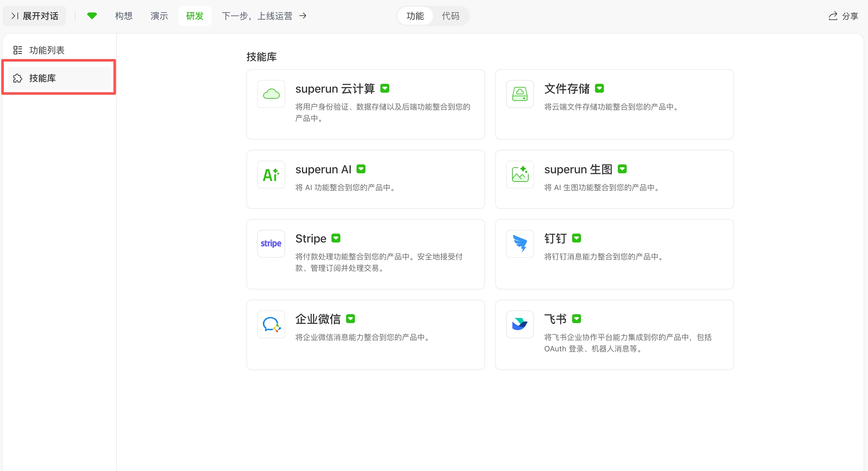Select 功能列表 in the sidebar

pyautogui.click(x=46, y=50)
